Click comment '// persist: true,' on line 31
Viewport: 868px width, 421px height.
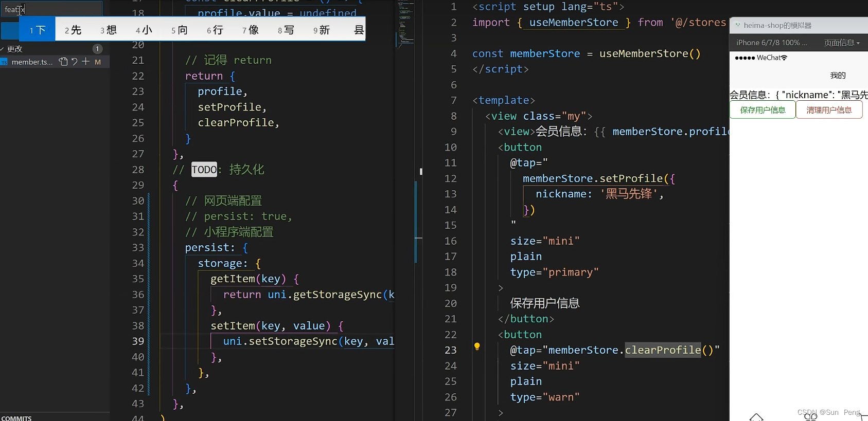coord(239,216)
